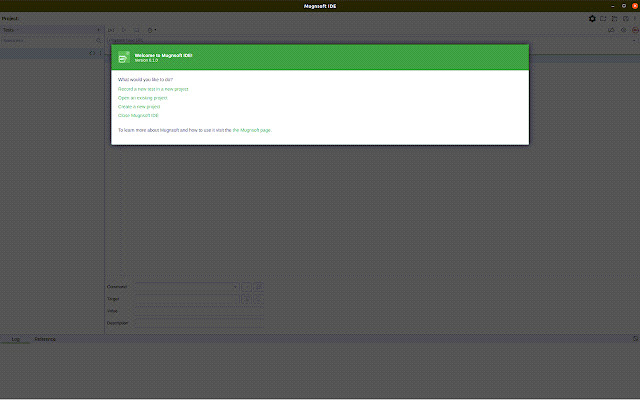Click 'Record a new test in a new project'

[x=153, y=89]
